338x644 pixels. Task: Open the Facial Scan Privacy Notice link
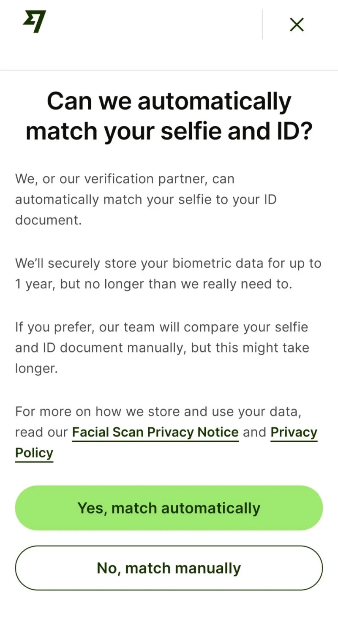155,432
